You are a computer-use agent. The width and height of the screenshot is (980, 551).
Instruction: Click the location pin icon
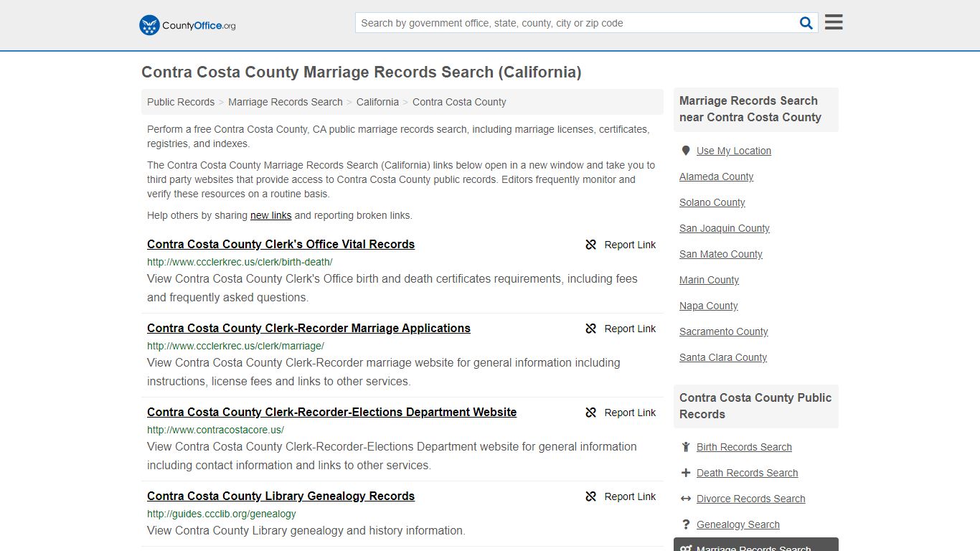pyautogui.click(x=686, y=151)
